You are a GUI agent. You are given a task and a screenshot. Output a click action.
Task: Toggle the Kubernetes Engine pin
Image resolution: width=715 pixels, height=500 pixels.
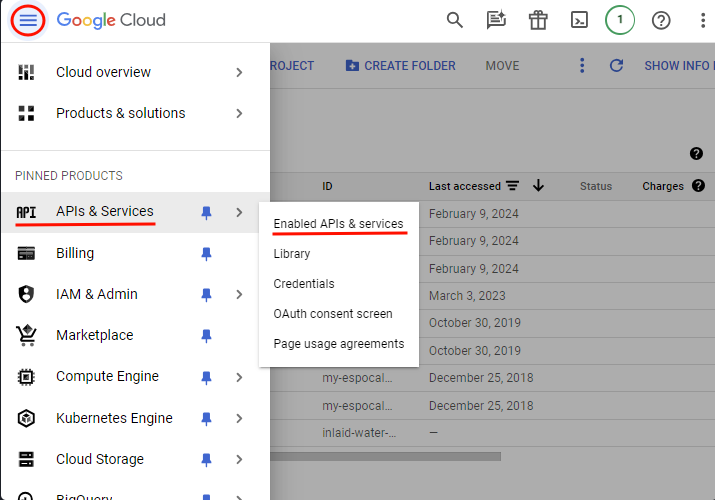coord(206,419)
